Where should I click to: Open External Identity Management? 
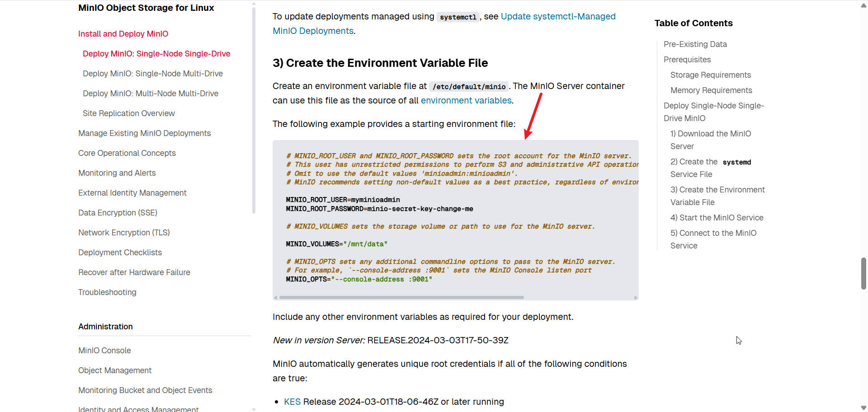[x=132, y=193]
